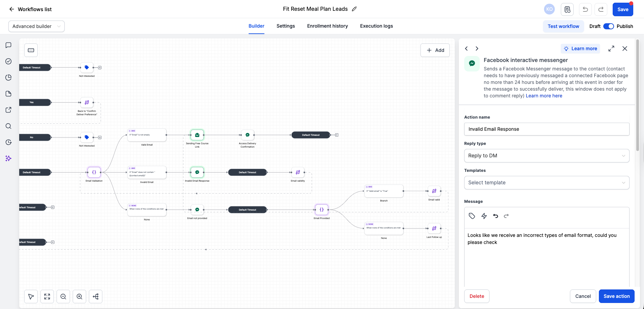Go to next action arrow

(x=477, y=49)
